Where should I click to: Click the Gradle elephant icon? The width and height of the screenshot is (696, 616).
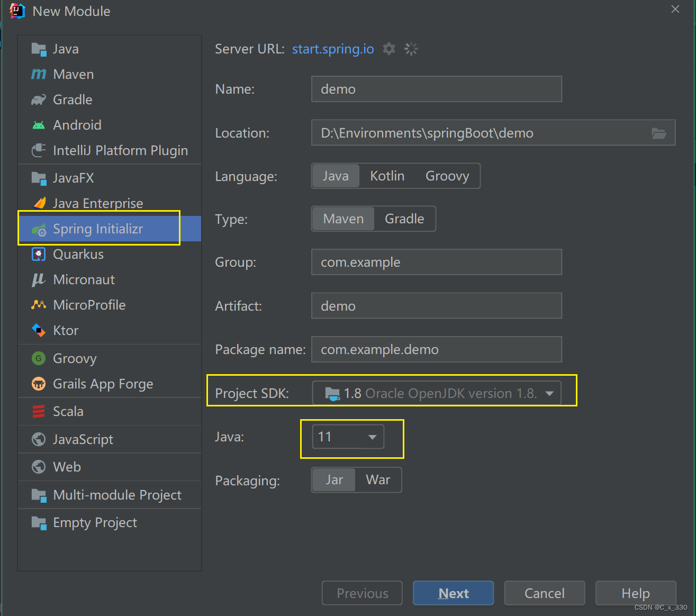click(x=39, y=99)
